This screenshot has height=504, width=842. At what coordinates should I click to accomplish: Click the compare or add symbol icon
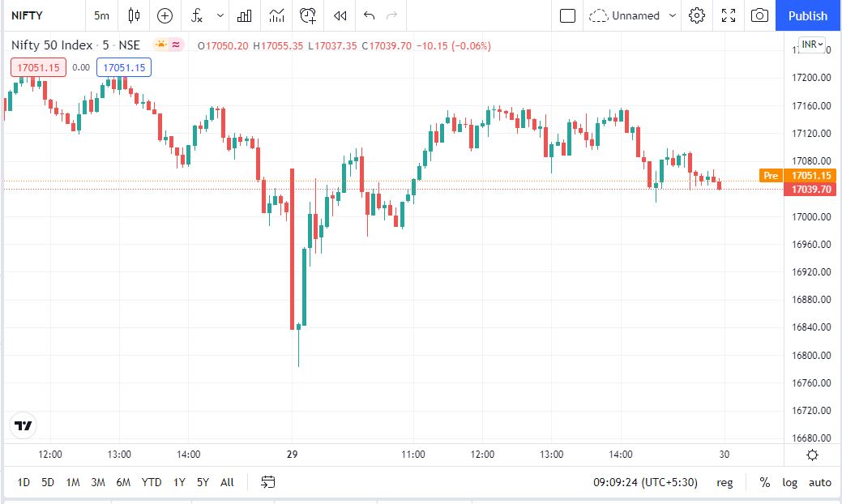165,15
